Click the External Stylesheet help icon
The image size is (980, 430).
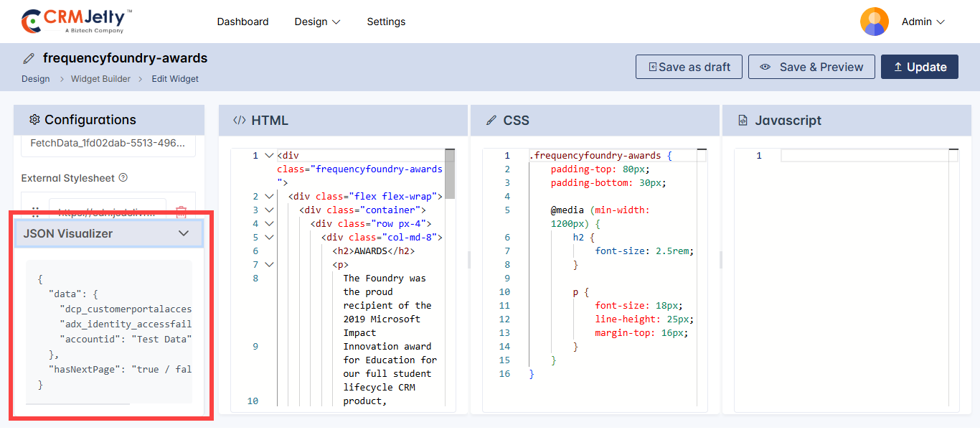[x=123, y=178]
